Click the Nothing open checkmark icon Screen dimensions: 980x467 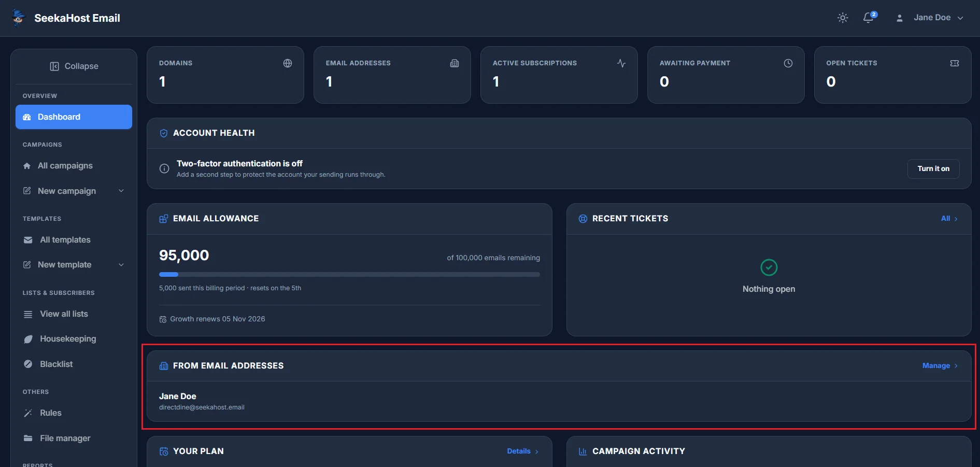tap(769, 267)
